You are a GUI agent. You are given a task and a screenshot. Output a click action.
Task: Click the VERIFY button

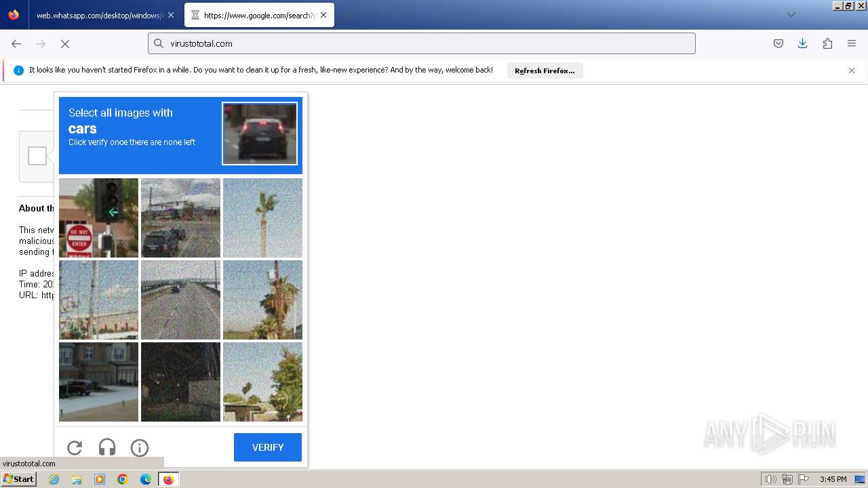(268, 447)
